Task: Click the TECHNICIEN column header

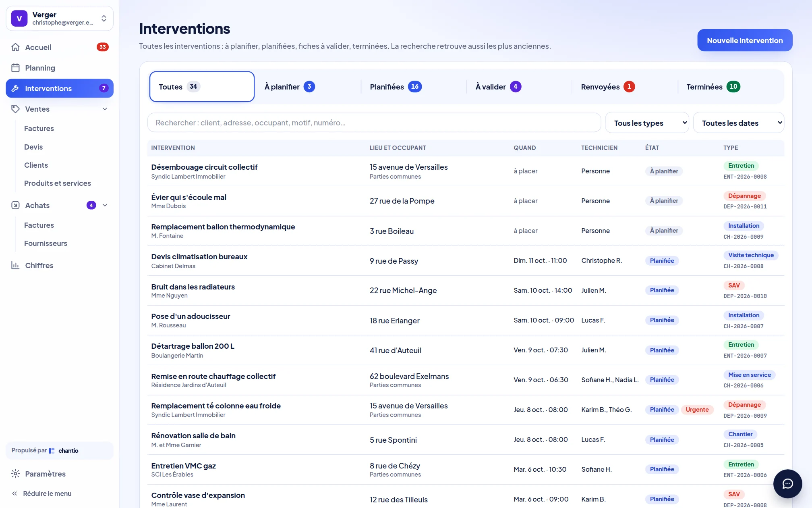Action: 599,148
